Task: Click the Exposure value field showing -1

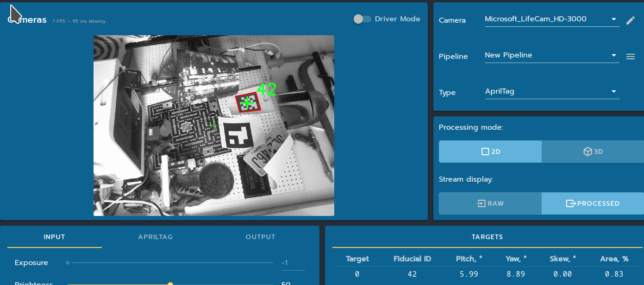Action: click(286, 262)
